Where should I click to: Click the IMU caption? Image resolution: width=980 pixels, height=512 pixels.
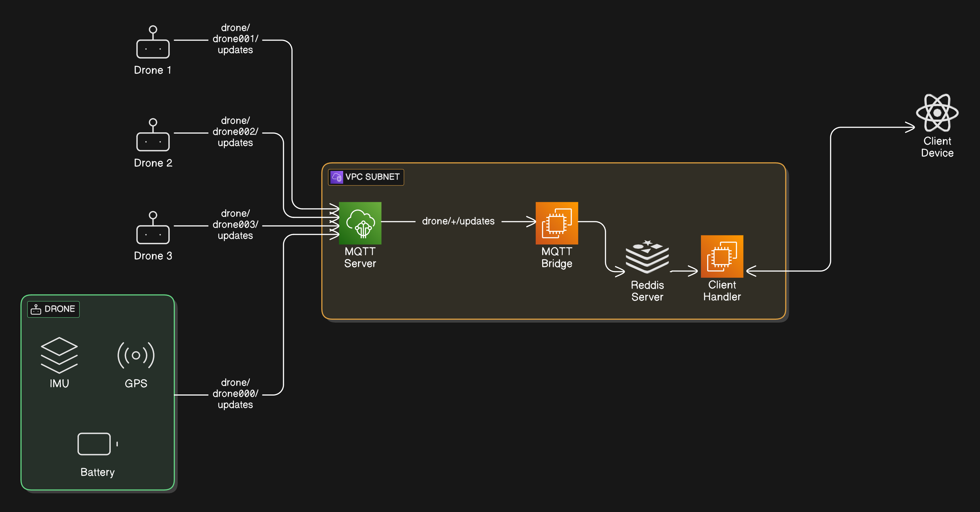(59, 383)
